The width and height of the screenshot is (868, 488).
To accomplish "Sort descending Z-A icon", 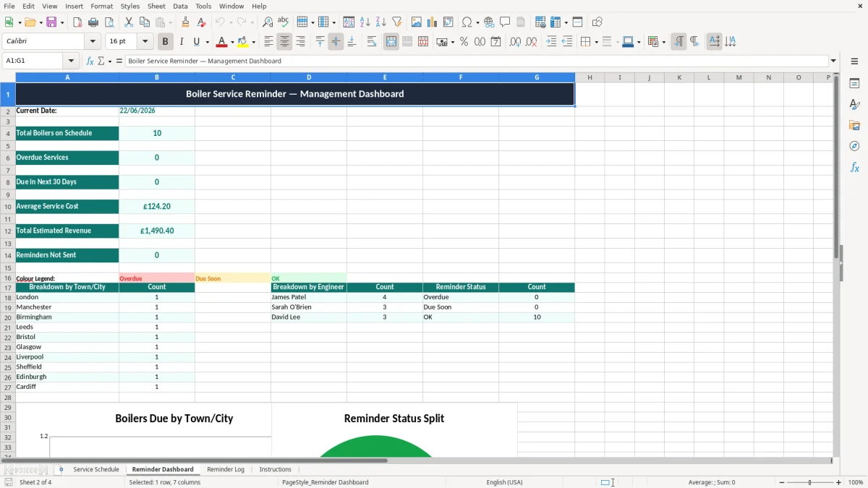I will [x=380, y=22].
